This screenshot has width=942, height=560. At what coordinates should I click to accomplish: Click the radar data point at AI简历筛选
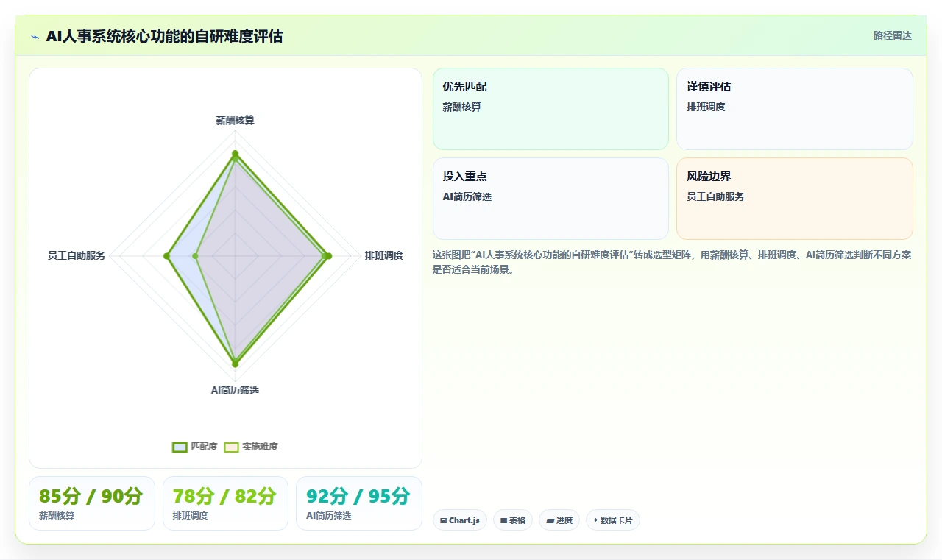point(235,364)
